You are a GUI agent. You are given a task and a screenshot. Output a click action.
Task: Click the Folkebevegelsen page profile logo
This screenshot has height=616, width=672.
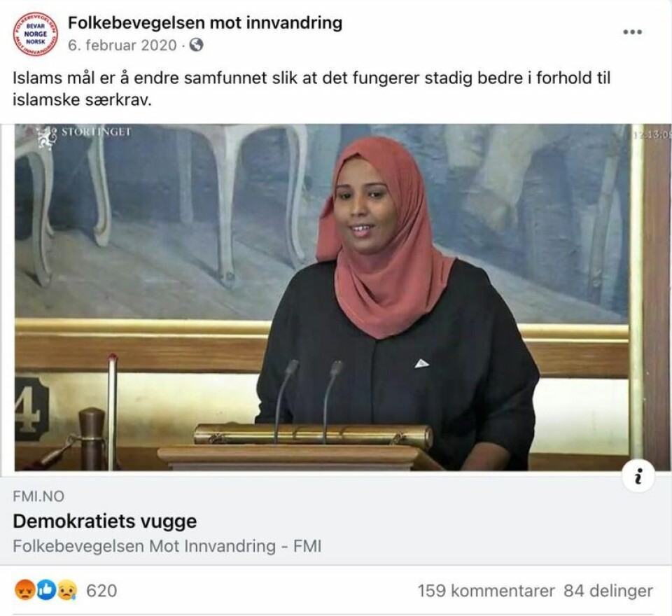click(x=35, y=34)
